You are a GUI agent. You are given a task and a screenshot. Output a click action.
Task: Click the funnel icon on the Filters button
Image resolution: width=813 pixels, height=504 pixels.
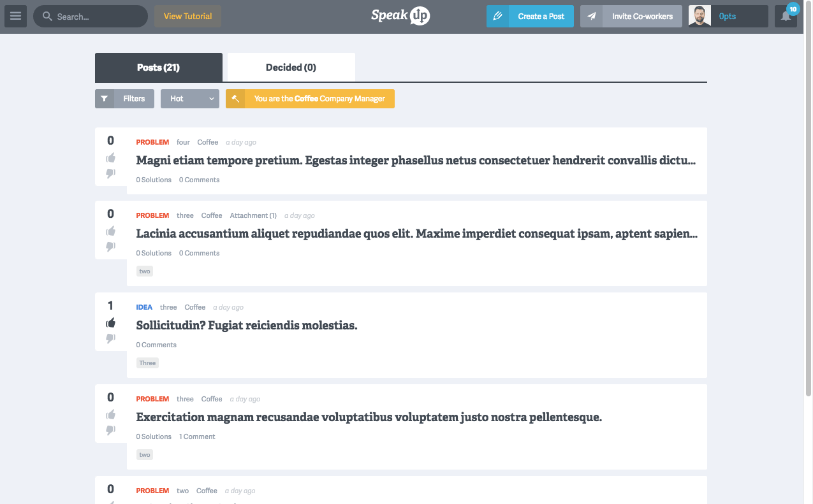pyautogui.click(x=105, y=99)
